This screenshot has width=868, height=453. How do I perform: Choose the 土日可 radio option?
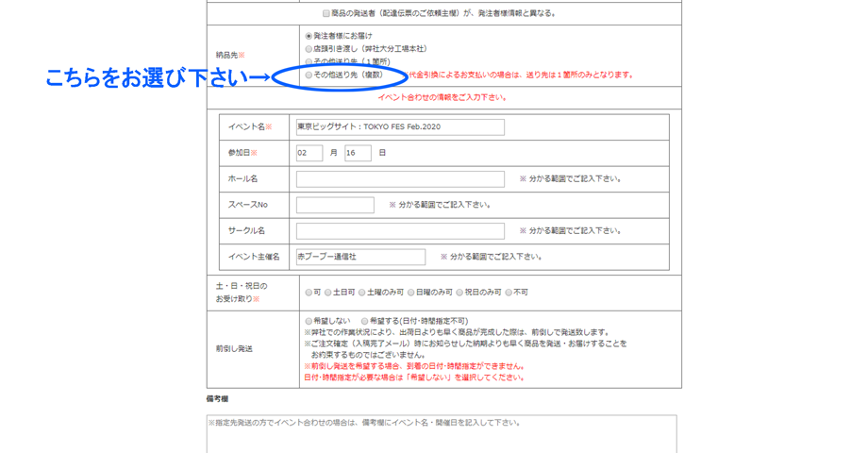328,293
